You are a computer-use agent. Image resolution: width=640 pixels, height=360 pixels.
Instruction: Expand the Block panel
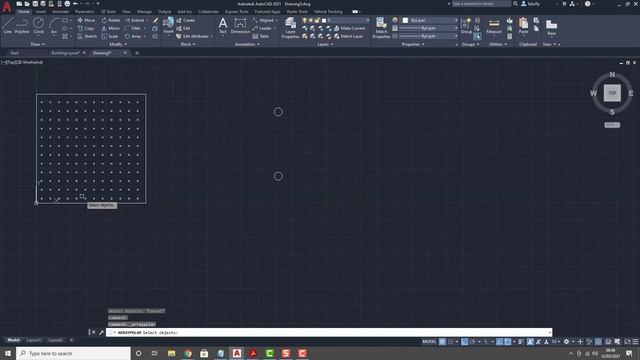pyautogui.click(x=188, y=44)
